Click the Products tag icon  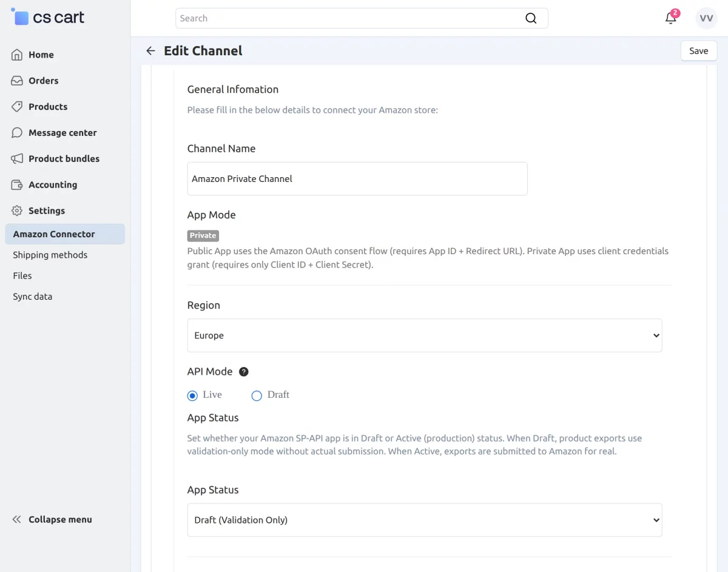pyautogui.click(x=17, y=107)
